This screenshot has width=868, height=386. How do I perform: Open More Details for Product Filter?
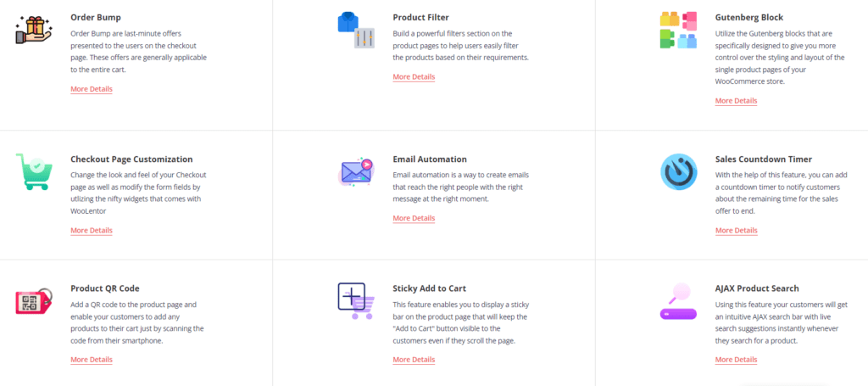(x=414, y=77)
